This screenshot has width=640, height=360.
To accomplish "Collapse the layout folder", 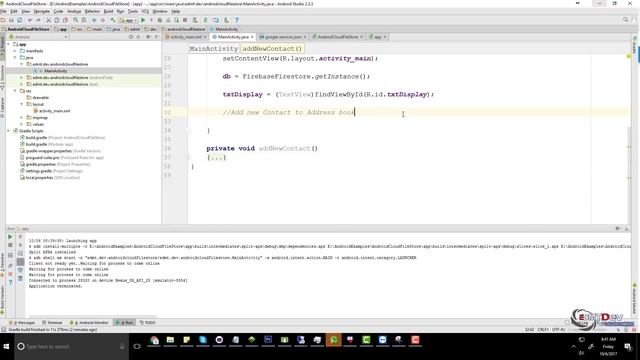I will pos(22,104).
